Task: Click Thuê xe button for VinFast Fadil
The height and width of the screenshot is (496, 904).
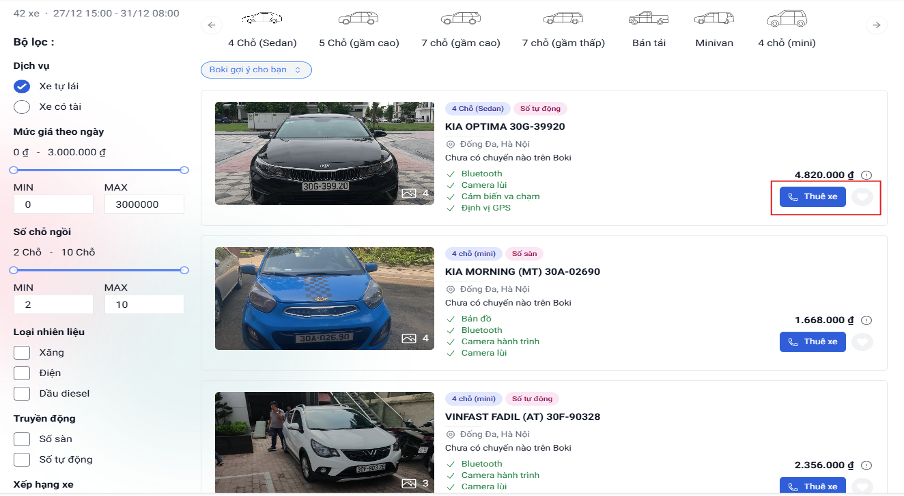Action: tap(813, 486)
